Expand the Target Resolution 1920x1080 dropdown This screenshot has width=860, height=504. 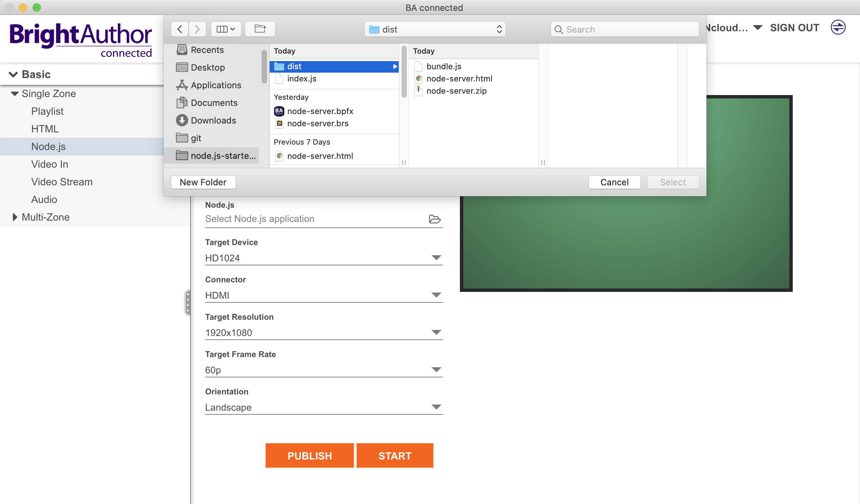point(436,332)
